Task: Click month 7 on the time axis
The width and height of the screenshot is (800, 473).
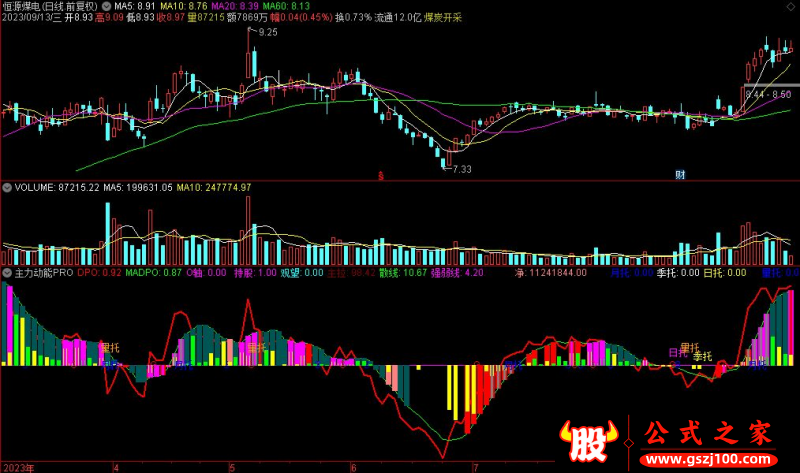Action: click(476, 468)
